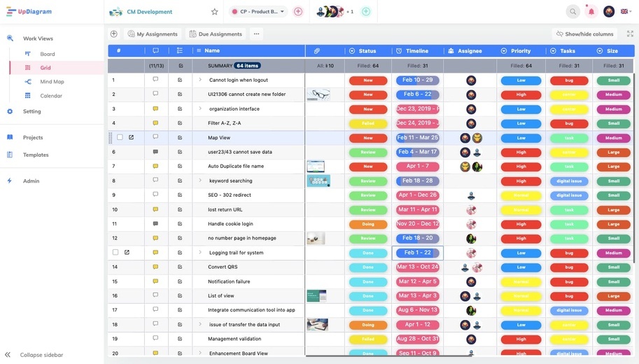The image size is (639, 364).
Task: Click the CM Development project icon
Action: coord(115,12)
